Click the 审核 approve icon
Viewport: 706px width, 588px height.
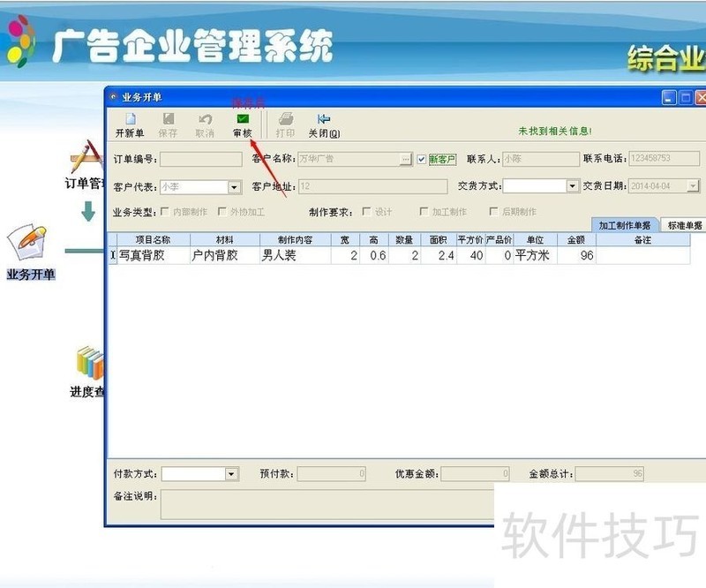pos(242,119)
